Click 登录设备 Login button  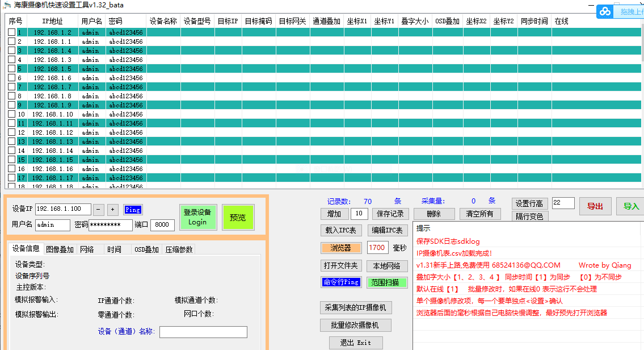(198, 217)
